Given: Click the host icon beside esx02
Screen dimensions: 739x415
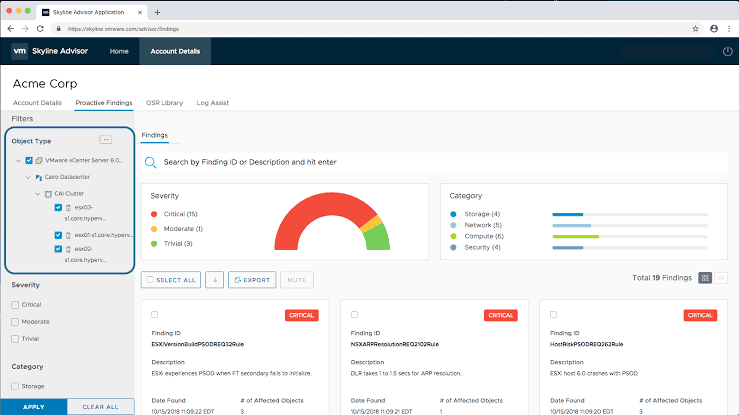Looking at the screenshot, I should pyautogui.click(x=68, y=249).
